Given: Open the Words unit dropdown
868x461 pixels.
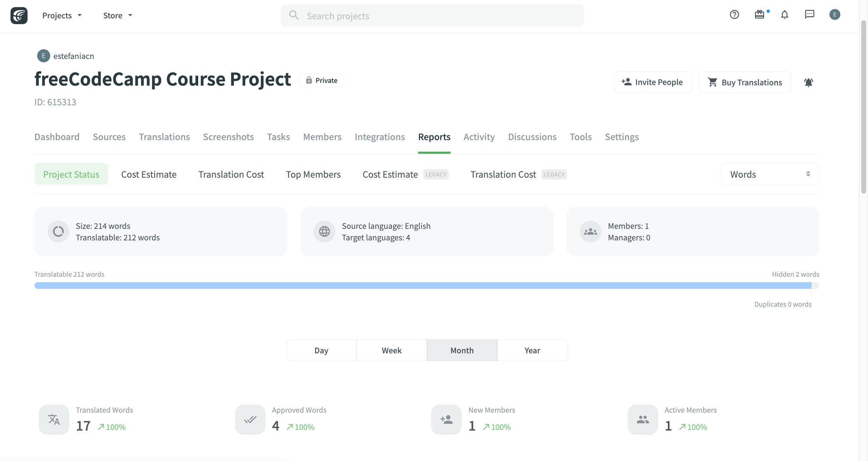Looking at the screenshot, I should tap(770, 174).
